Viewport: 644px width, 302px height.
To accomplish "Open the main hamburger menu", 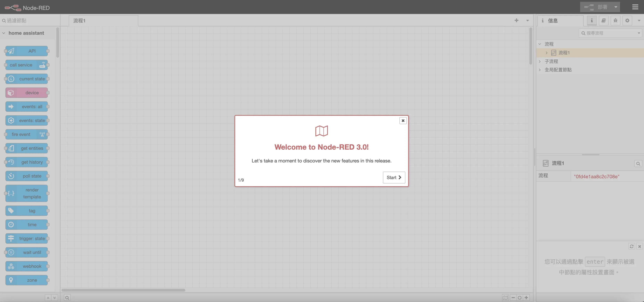I will [x=635, y=7].
